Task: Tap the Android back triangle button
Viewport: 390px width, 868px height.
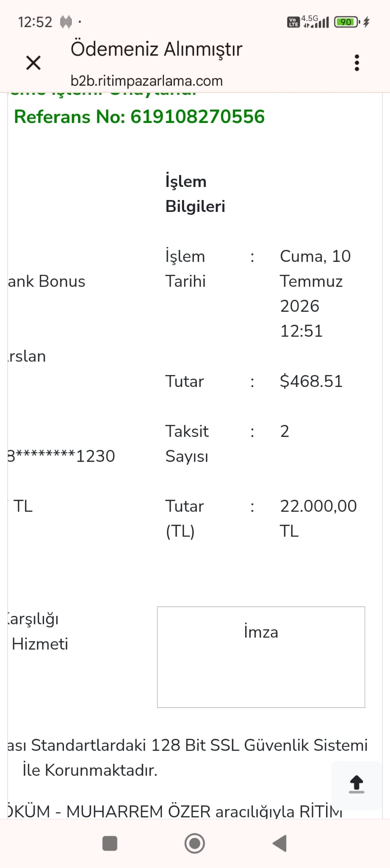Action: click(x=280, y=843)
